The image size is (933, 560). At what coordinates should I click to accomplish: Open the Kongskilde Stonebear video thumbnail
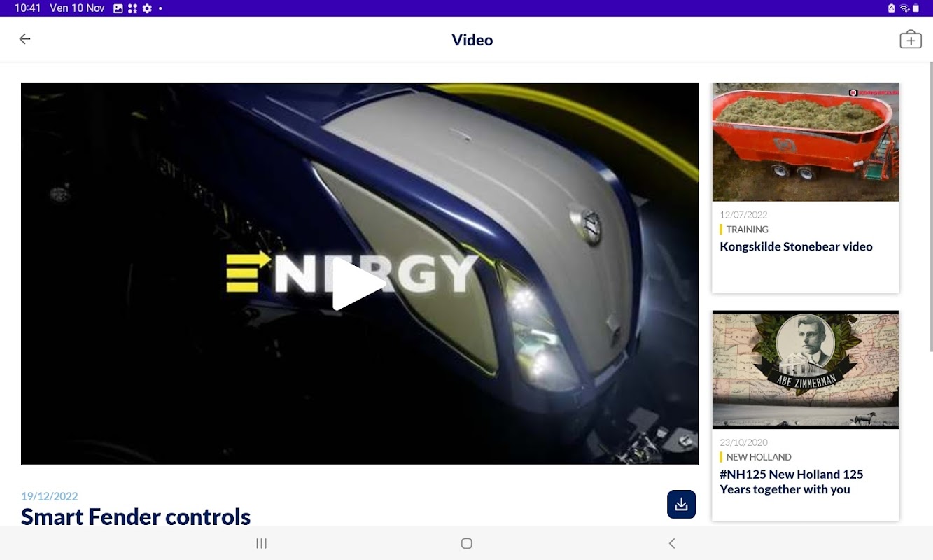(806, 142)
